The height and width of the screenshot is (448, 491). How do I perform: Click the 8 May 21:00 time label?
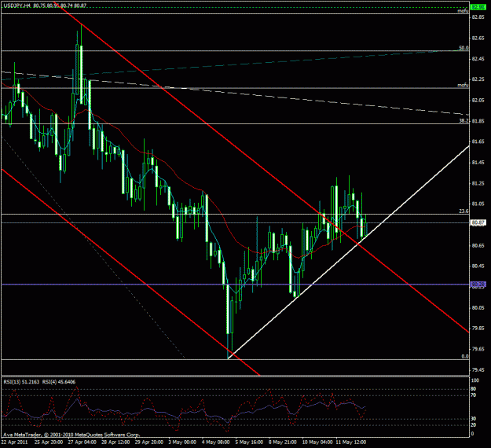click(283, 442)
